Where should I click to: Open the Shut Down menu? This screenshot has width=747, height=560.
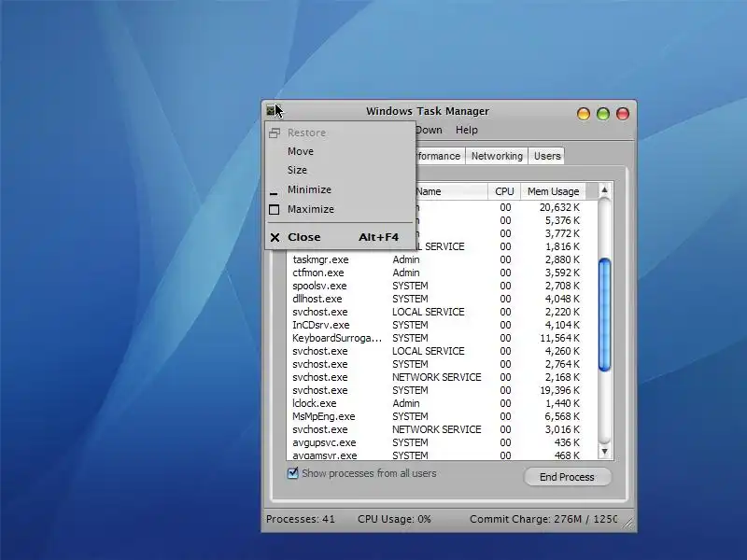coord(429,130)
